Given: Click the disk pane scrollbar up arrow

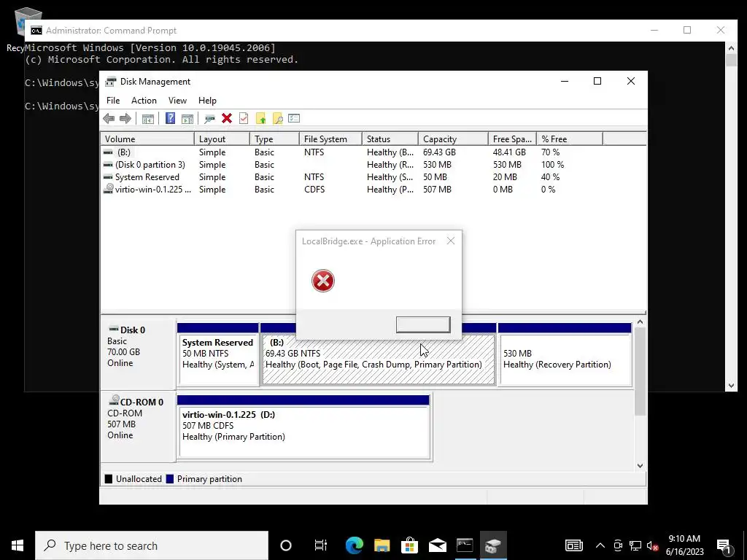Looking at the screenshot, I should (x=640, y=322).
